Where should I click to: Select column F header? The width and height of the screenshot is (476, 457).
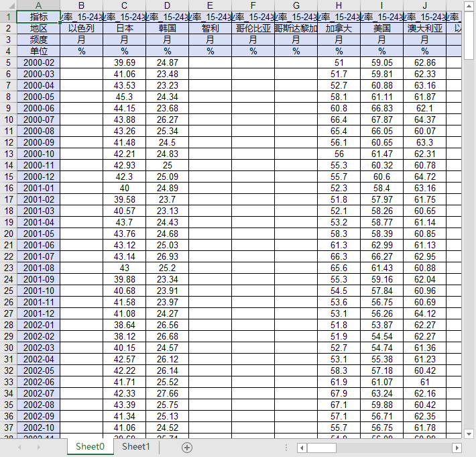pyautogui.click(x=253, y=5)
